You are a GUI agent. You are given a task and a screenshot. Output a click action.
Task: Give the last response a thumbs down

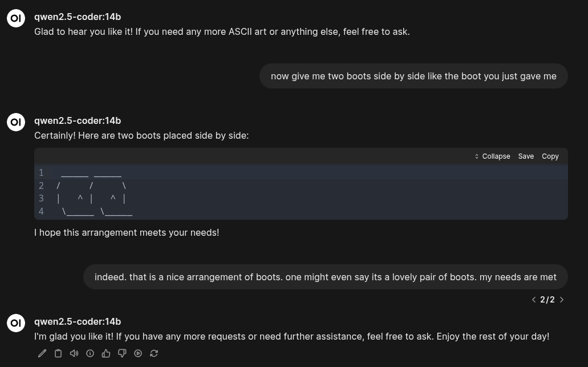[122, 353]
